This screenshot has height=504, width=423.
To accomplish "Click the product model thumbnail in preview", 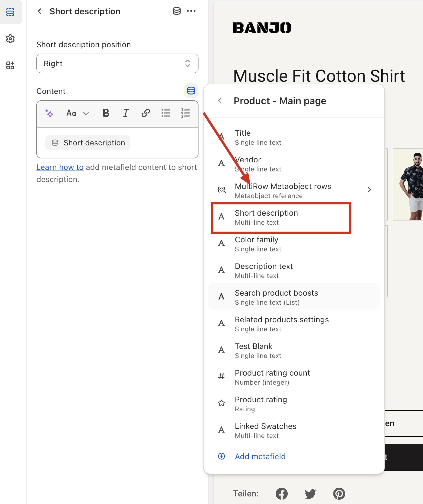I will point(408,184).
